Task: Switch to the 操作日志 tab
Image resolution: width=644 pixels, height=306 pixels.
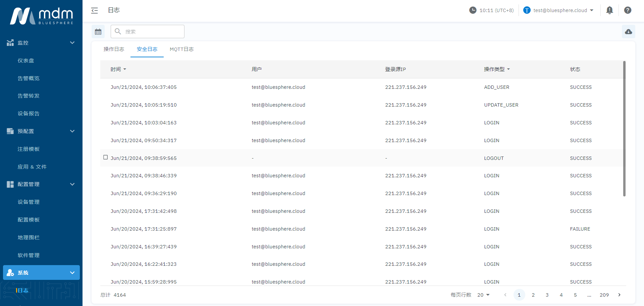Action: point(114,49)
